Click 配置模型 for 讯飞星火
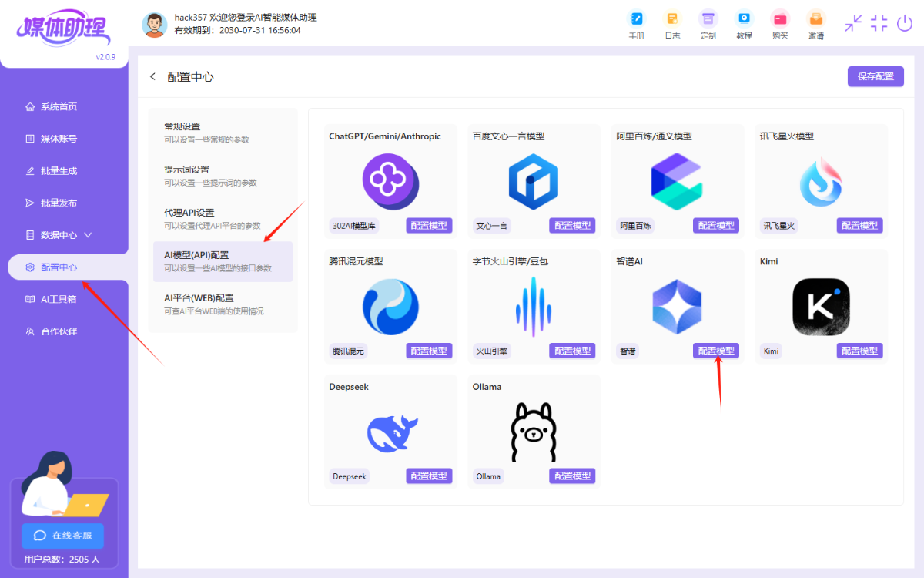924x578 pixels. click(x=859, y=225)
